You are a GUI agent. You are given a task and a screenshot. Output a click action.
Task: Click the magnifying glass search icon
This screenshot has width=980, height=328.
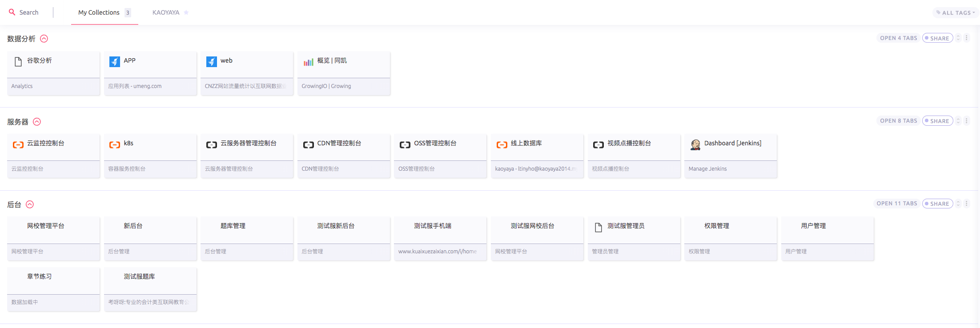point(12,12)
